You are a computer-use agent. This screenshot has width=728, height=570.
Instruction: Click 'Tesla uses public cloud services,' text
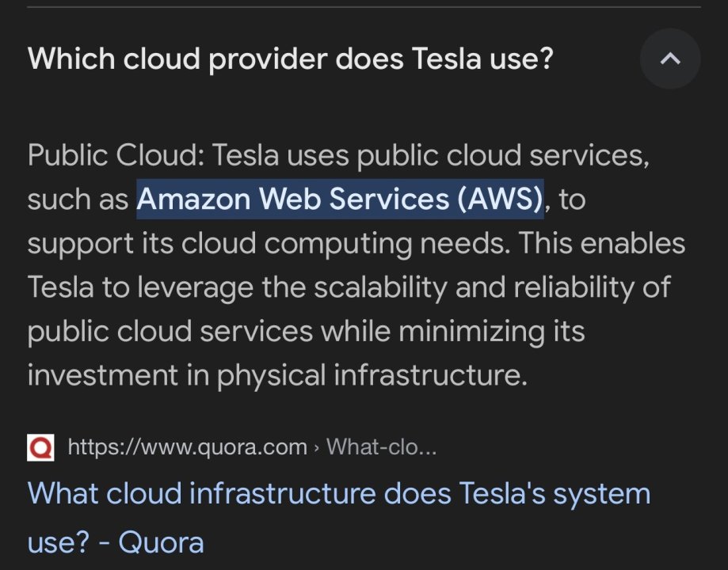pos(432,155)
